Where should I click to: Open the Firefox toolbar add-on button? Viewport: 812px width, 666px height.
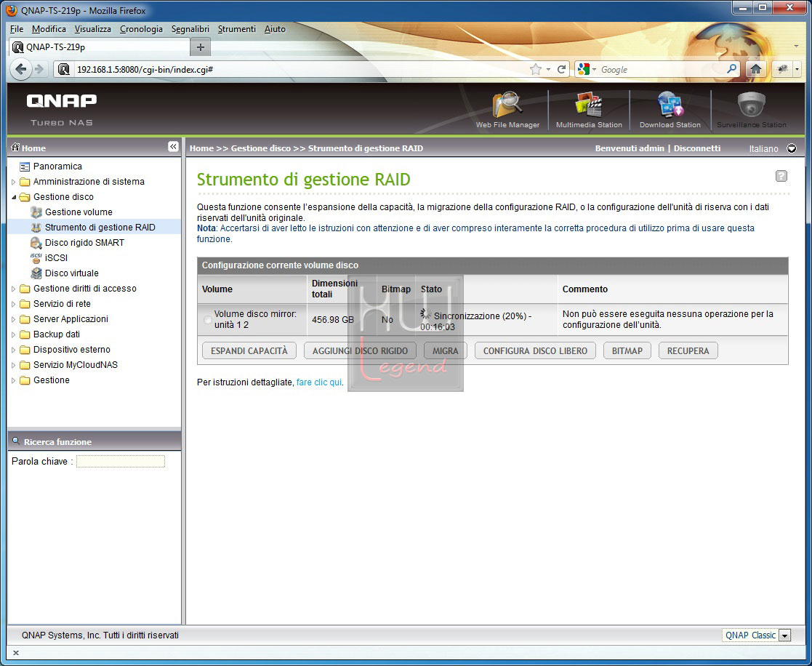pos(782,69)
